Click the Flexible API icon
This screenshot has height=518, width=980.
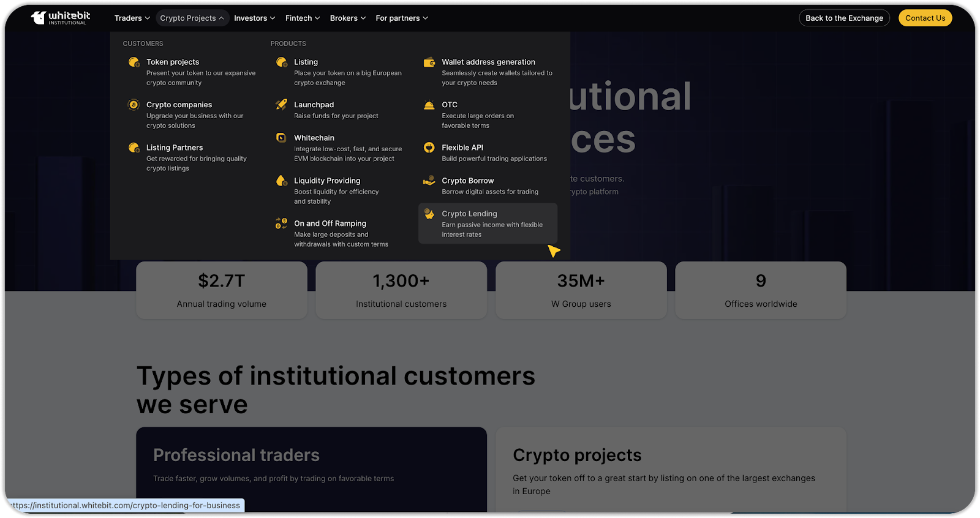(x=429, y=148)
